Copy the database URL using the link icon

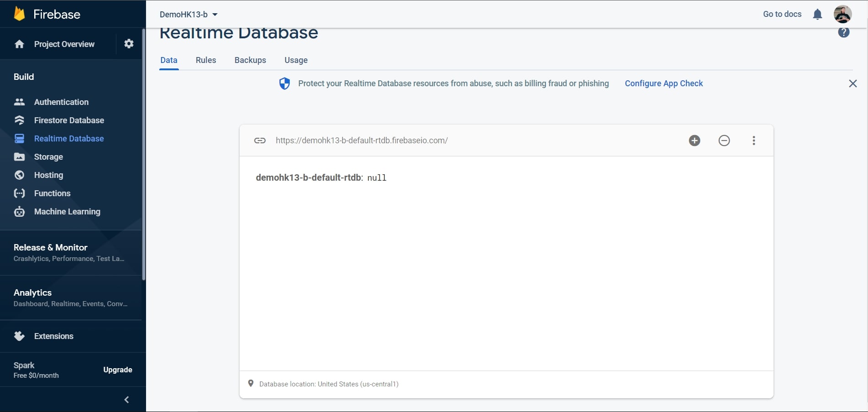[x=260, y=140]
